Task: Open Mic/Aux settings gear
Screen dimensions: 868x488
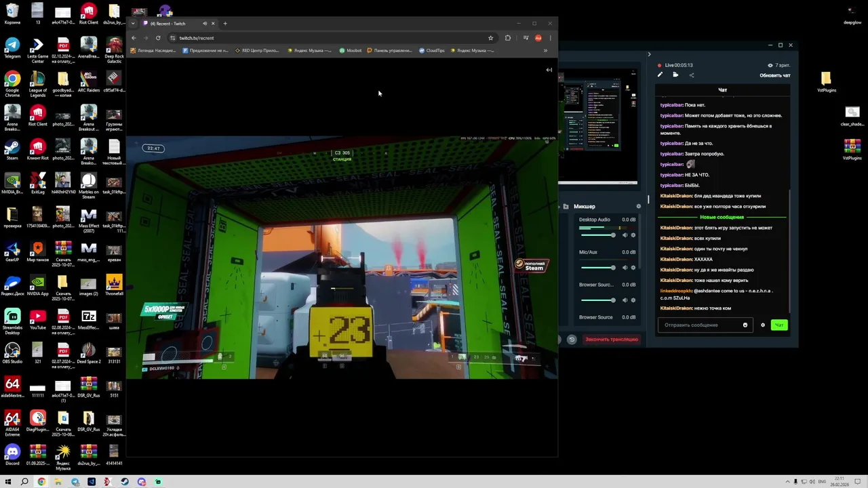Action: coord(633,268)
